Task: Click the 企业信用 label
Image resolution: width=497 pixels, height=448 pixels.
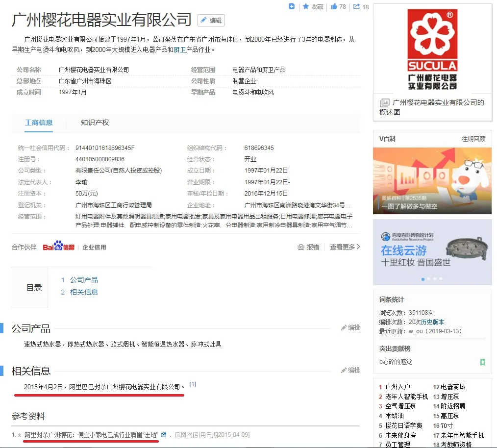Action: [x=94, y=248]
